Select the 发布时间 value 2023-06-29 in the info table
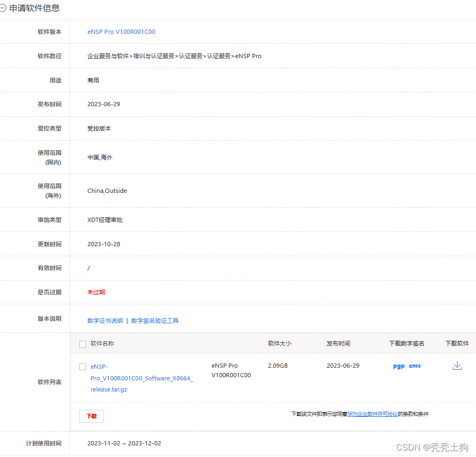476x457 pixels. [104, 104]
